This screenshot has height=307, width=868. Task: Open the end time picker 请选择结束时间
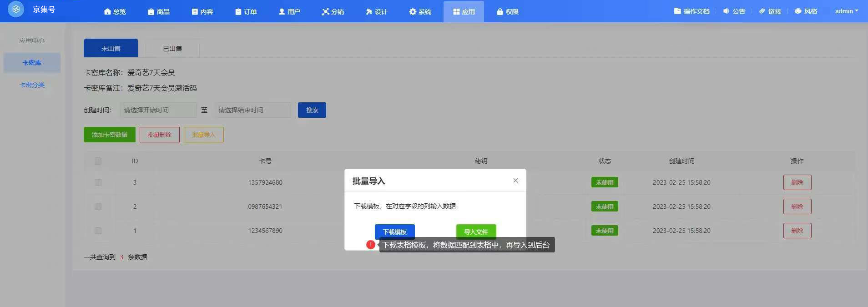pyautogui.click(x=252, y=110)
